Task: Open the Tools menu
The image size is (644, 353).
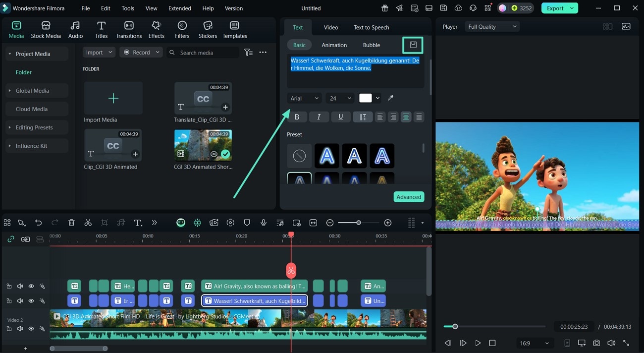Action: [128, 8]
